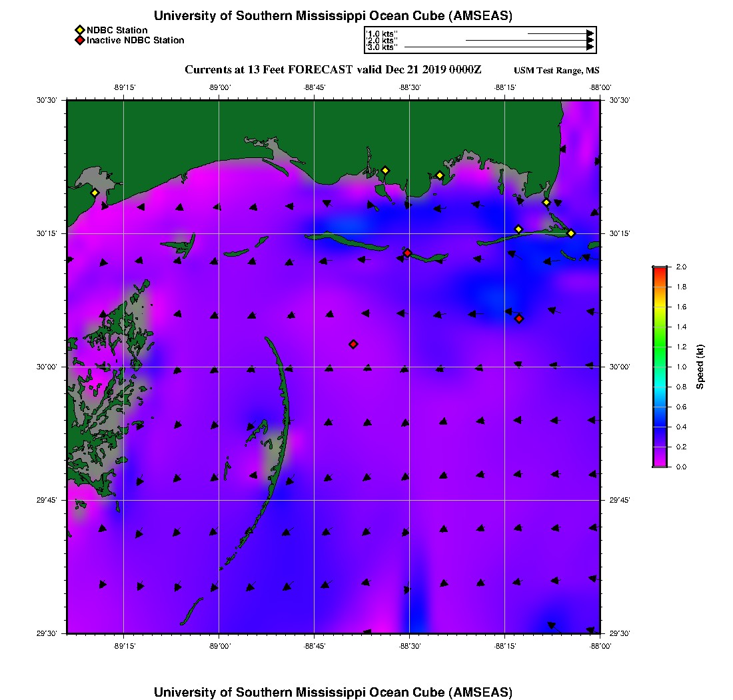
Task: Select the southernmost red inactive station marker
Action: [x=353, y=344]
